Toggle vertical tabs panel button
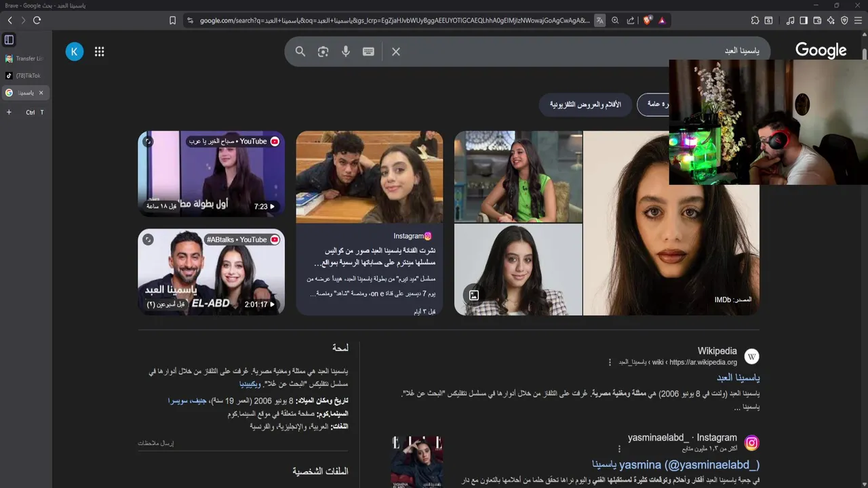Screen dimensions: 868x488 point(9,40)
